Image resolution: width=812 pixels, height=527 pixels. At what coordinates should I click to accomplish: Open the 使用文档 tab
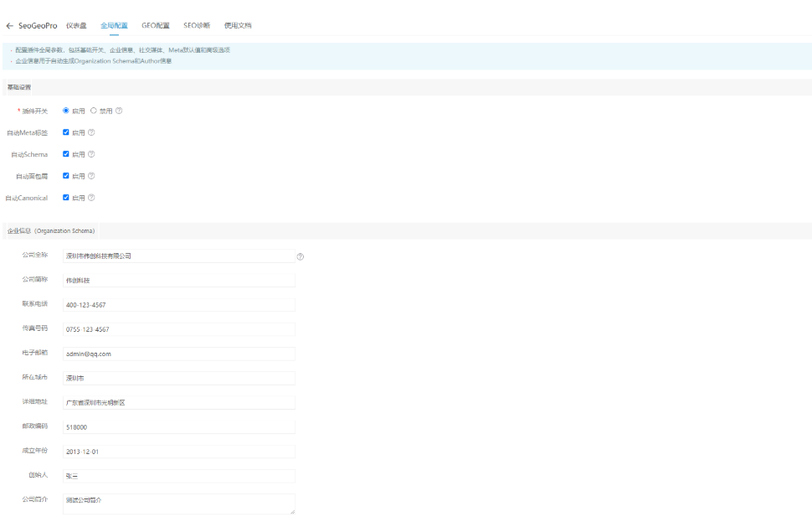click(x=238, y=26)
